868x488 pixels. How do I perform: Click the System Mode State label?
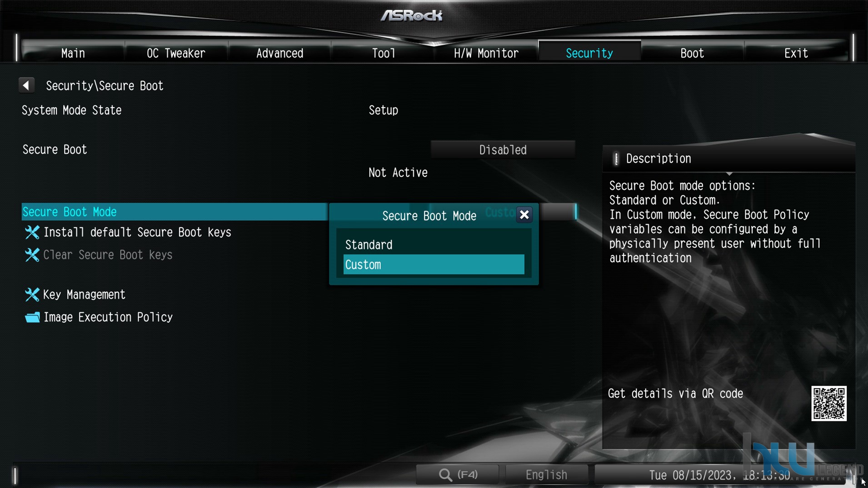click(x=72, y=110)
